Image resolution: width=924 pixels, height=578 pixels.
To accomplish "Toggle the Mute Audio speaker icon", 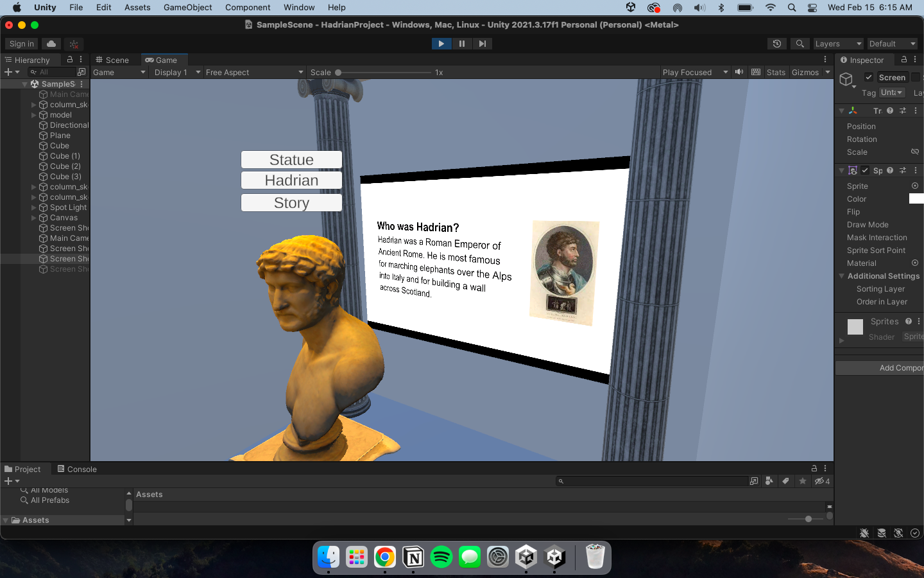I will click(x=739, y=72).
